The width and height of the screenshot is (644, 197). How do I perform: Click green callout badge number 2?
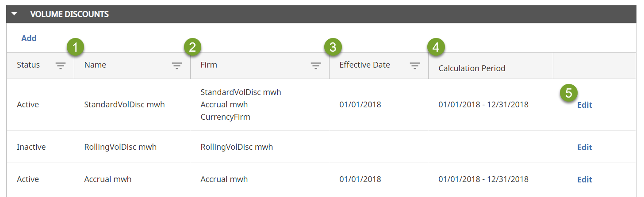point(192,47)
